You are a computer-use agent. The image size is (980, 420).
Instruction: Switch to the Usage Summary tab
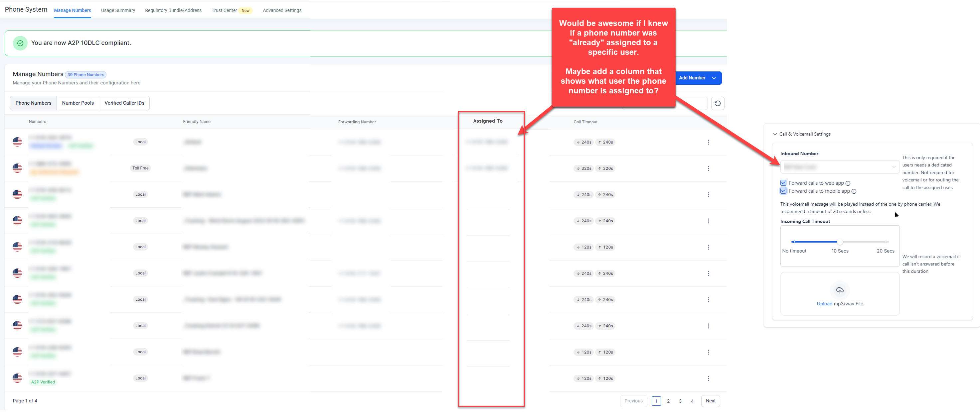tap(118, 11)
